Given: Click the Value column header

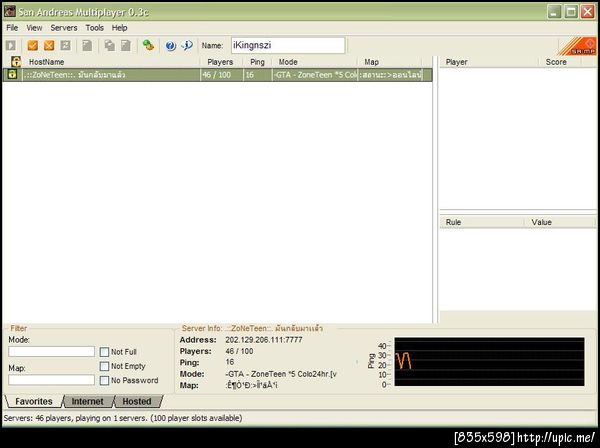Looking at the screenshot, I should point(559,222).
